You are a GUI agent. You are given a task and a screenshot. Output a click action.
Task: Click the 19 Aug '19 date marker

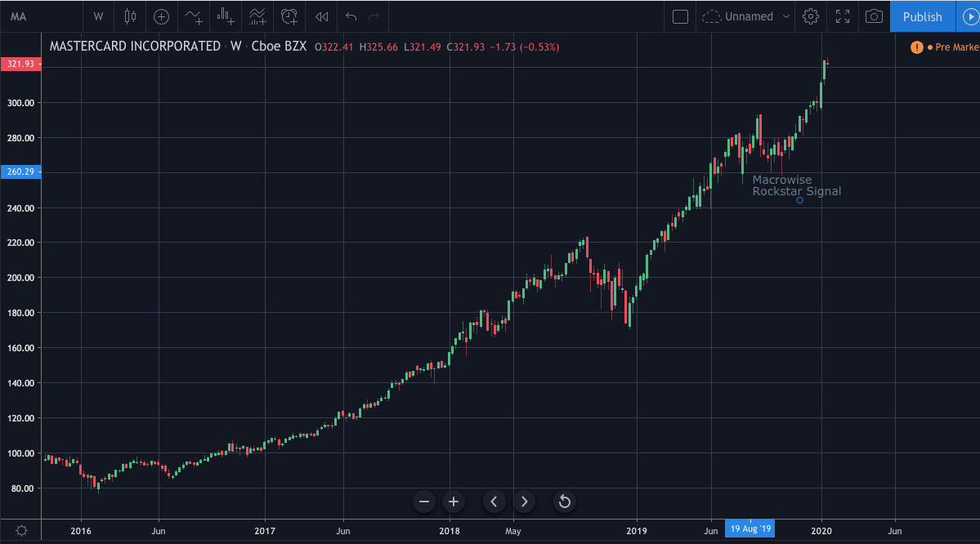tap(750, 529)
